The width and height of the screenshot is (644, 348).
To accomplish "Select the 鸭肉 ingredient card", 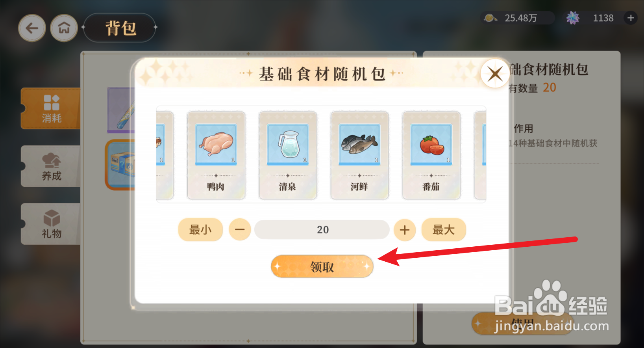I will coord(216,155).
